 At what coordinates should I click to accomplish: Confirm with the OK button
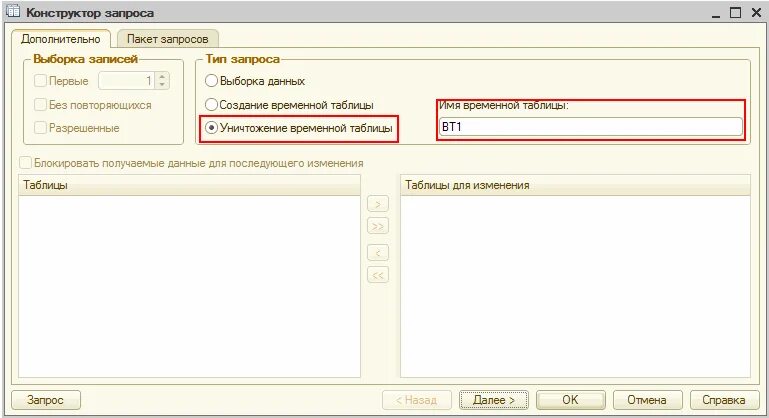pyautogui.click(x=570, y=400)
